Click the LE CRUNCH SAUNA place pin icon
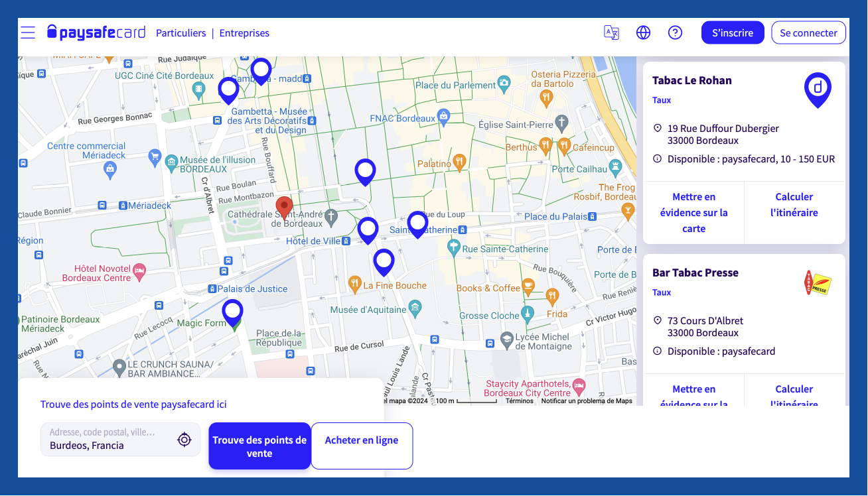 (x=119, y=367)
